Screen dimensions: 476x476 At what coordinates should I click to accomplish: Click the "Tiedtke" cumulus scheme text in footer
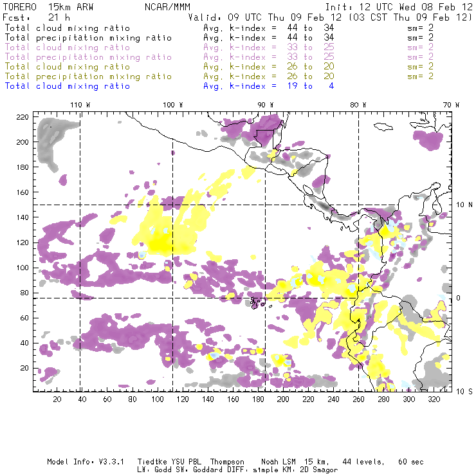coord(152,462)
